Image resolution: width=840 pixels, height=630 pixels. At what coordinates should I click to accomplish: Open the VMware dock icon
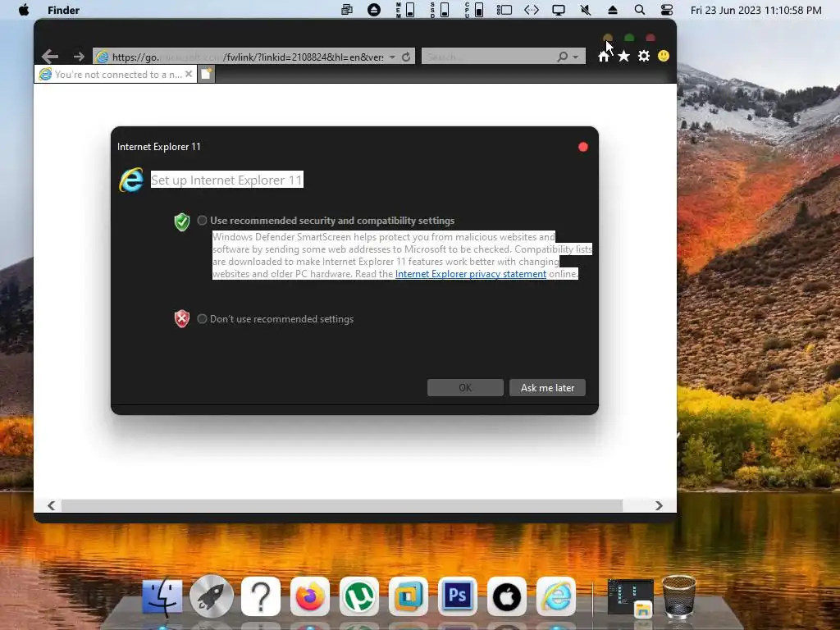pyautogui.click(x=409, y=596)
